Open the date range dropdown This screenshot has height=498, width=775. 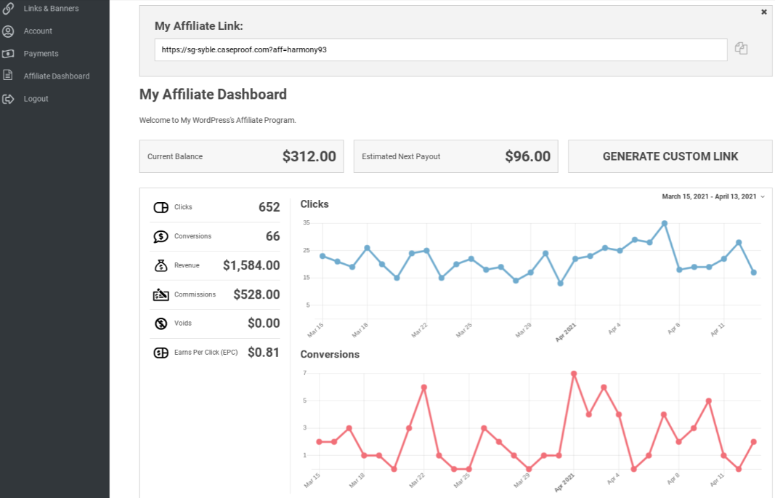713,197
